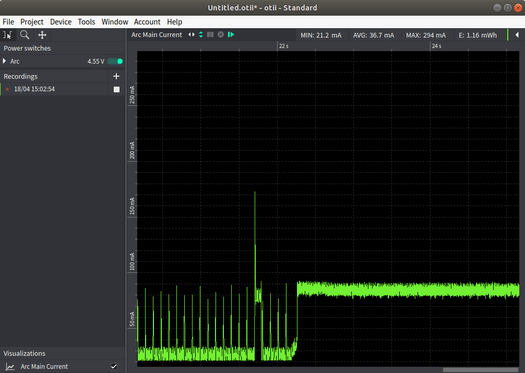Click the Power switches section header
525x373 pixels.
[27, 48]
